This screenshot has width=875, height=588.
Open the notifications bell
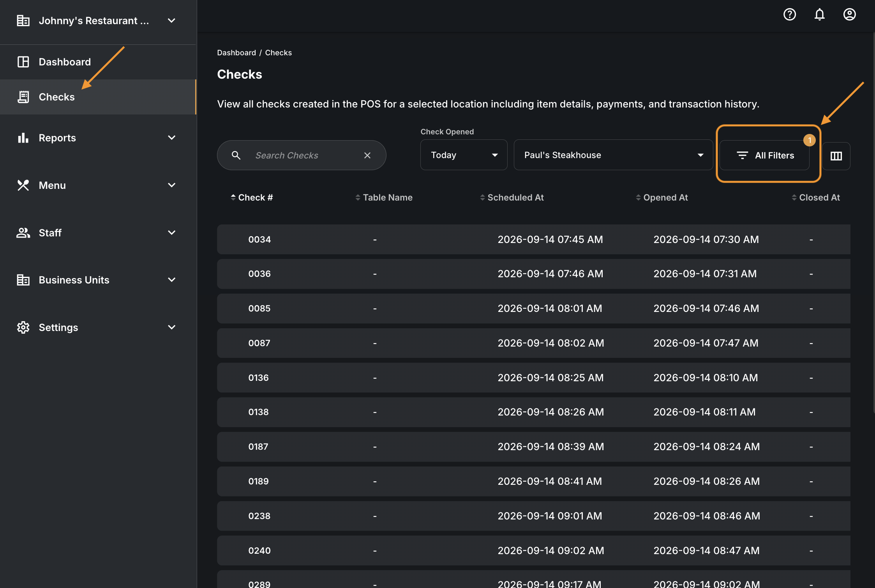tap(820, 14)
